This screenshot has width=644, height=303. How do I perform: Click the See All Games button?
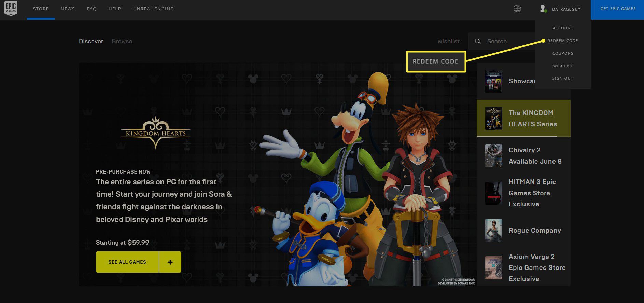point(127,262)
